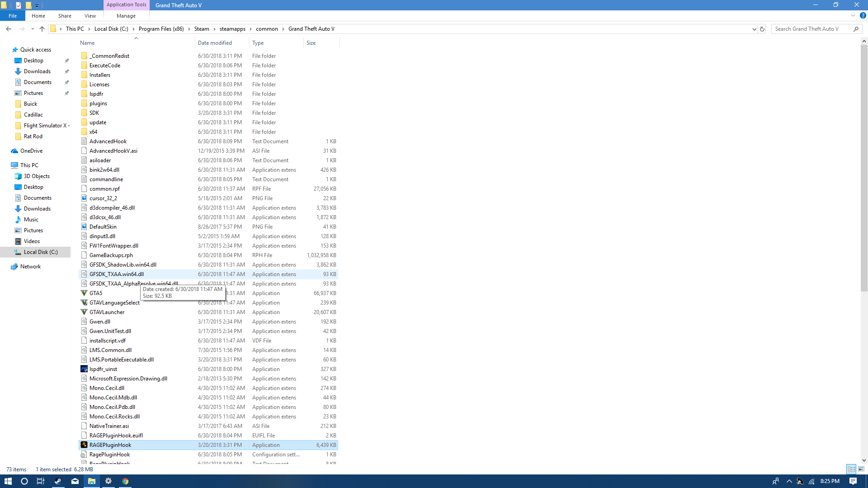Expand the ribbon with the chevron
Screen dimensions: 868x488
tap(853, 15)
